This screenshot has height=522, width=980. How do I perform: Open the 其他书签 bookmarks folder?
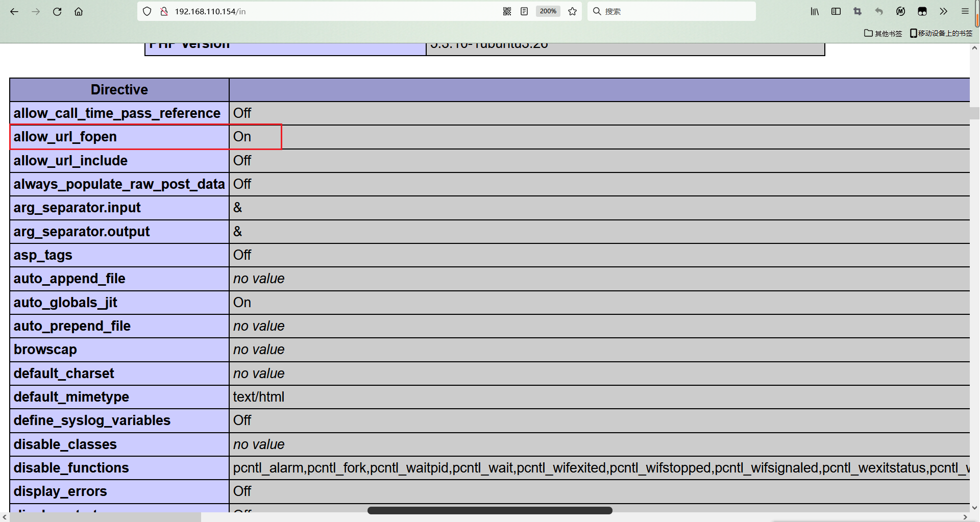click(883, 33)
